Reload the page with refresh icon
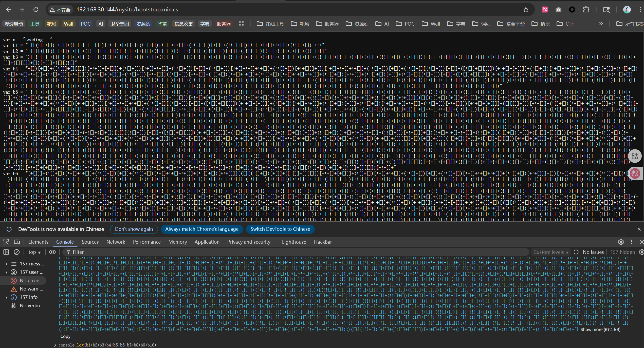This screenshot has width=644, height=348. 36,10
